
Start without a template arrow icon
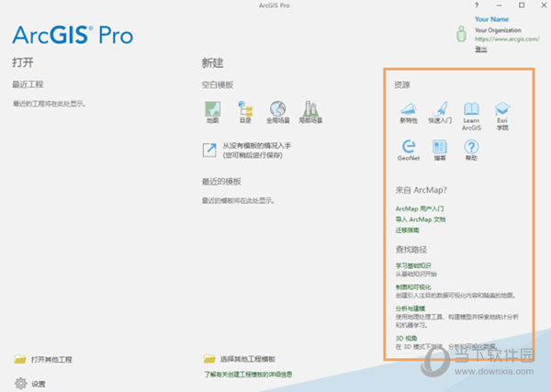point(209,150)
